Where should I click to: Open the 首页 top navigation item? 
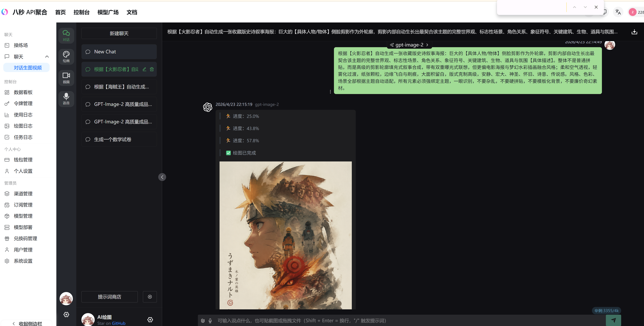(x=60, y=12)
